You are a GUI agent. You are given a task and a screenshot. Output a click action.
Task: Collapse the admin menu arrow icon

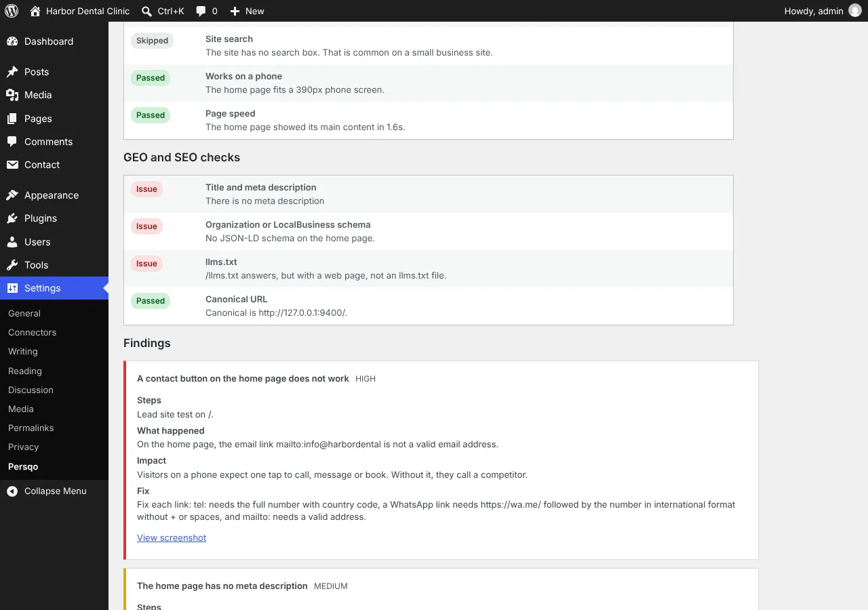coord(12,491)
